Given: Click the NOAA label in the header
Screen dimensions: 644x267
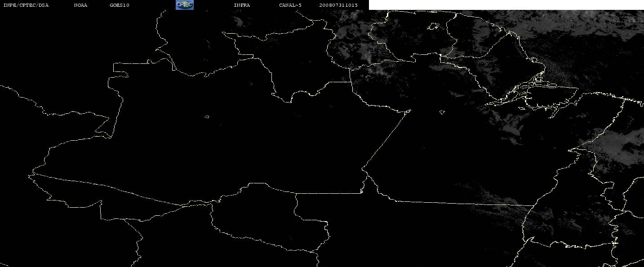Looking at the screenshot, I should (80, 5).
